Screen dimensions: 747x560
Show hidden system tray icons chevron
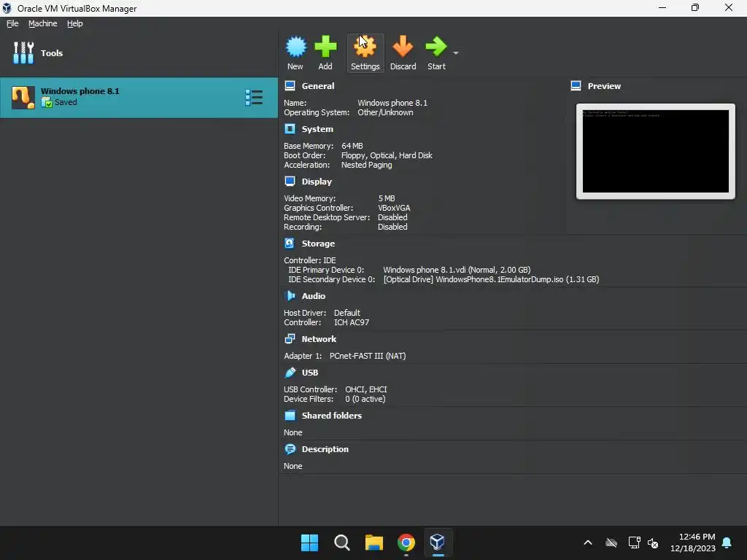pyautogui.click(x=588, y=542)
